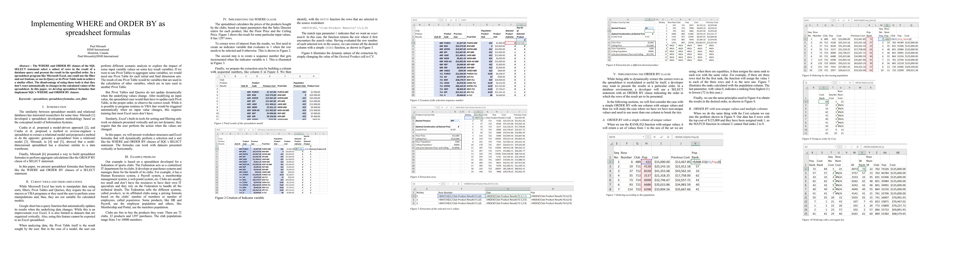
Task: Click the cancel X icon in Figure 7 formula bar
Action: (655, 137)
